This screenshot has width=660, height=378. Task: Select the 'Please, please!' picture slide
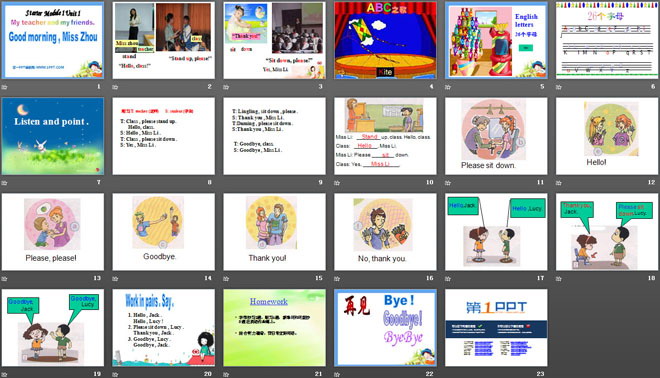tap(53, 232)
